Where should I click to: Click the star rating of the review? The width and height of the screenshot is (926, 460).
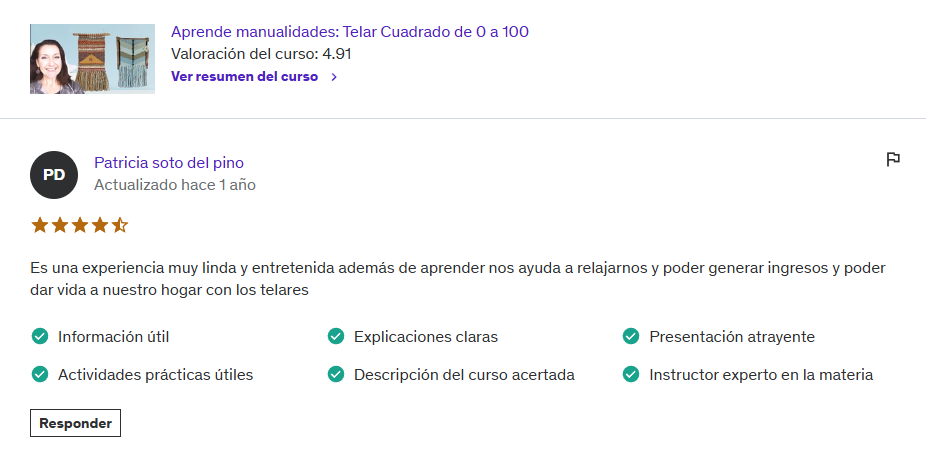coord(80,225)
